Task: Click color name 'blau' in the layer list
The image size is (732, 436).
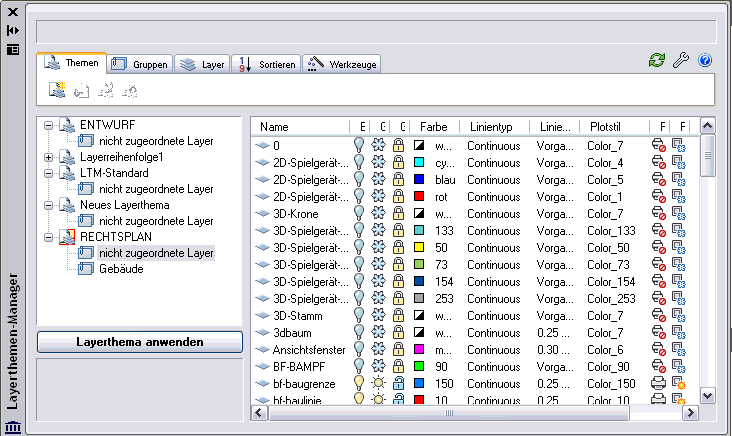Action: click(445, 180)
